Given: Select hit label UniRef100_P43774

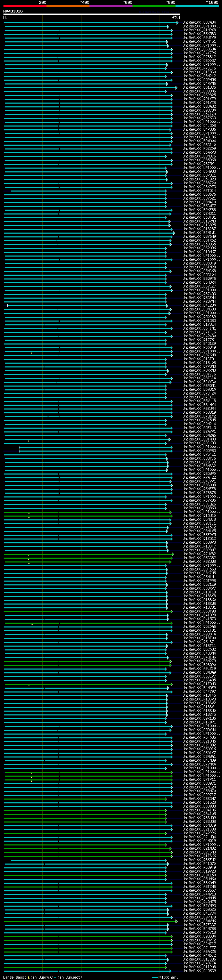Looking at the screenshot, I should (x=199, y=963).
